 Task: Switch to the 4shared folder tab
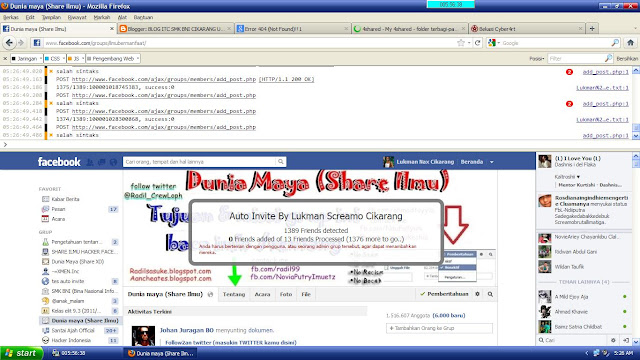[409, 29]
